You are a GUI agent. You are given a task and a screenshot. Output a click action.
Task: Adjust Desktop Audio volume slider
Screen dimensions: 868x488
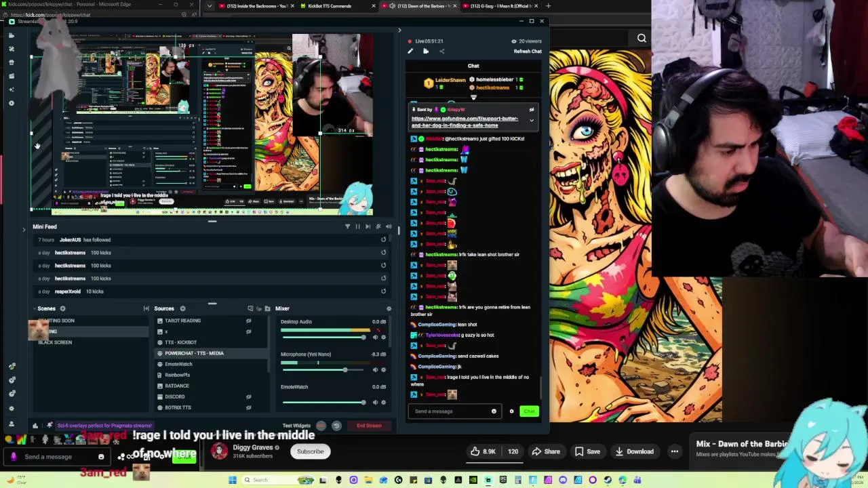pyautogui.click(x=324, y=337)
